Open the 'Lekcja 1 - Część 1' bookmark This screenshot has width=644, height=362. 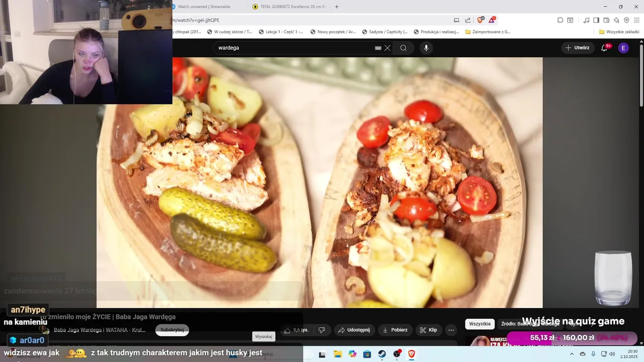tap(281, 32)
